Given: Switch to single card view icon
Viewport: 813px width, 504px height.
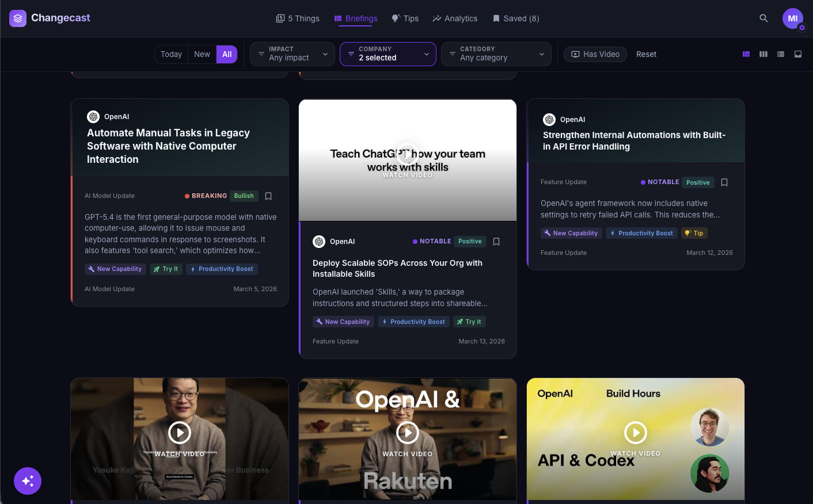Looking at the screenshot, I should (x=798, y=54).
